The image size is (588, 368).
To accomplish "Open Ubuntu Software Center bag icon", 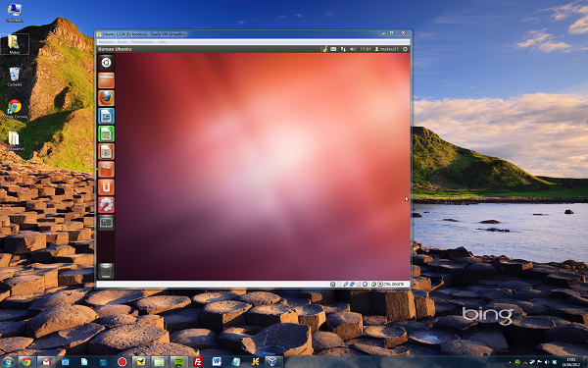I will pos(106,169).
